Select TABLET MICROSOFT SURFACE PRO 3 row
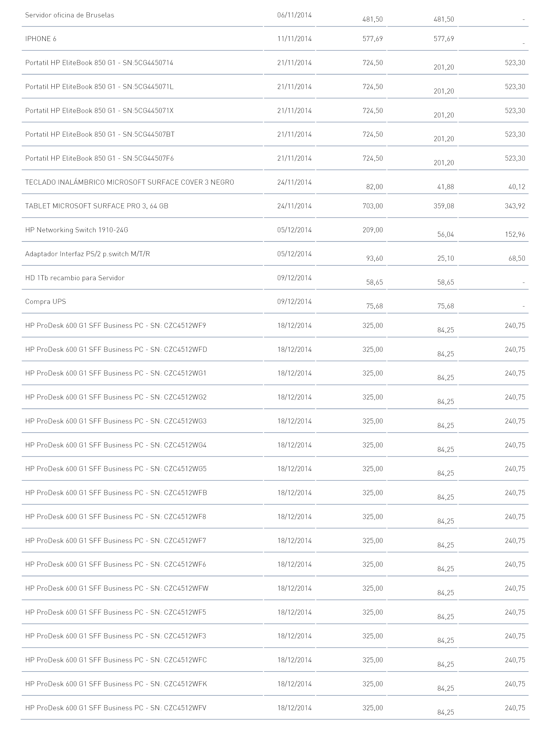The width and height of the screenshot is (560, 731). click(275, 206)
